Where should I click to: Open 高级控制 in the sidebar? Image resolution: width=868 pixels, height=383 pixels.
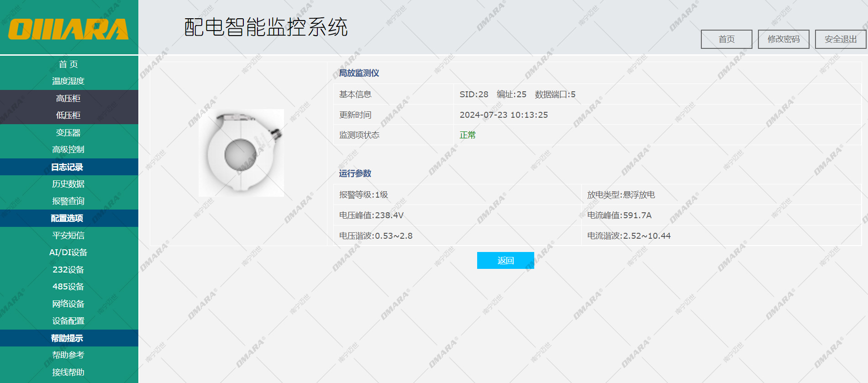click(x=68, y=150)
